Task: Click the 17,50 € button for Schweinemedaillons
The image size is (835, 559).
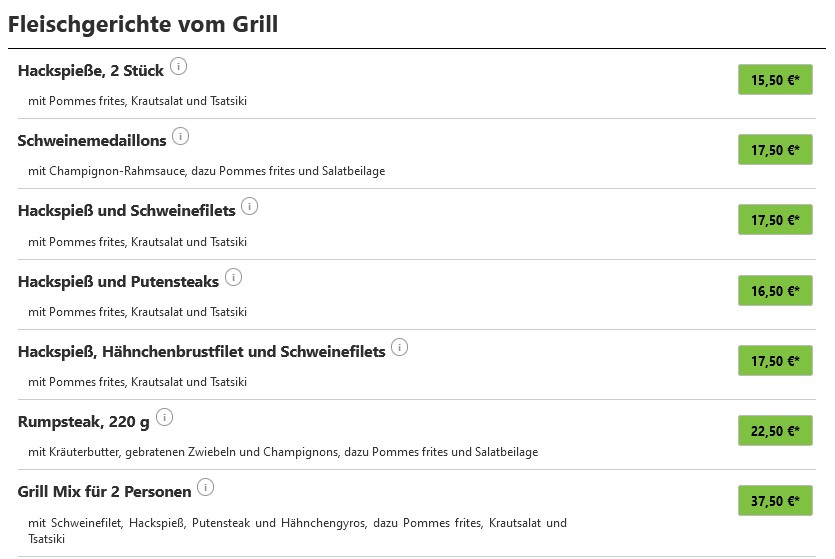Action: (x=775, y=150)
